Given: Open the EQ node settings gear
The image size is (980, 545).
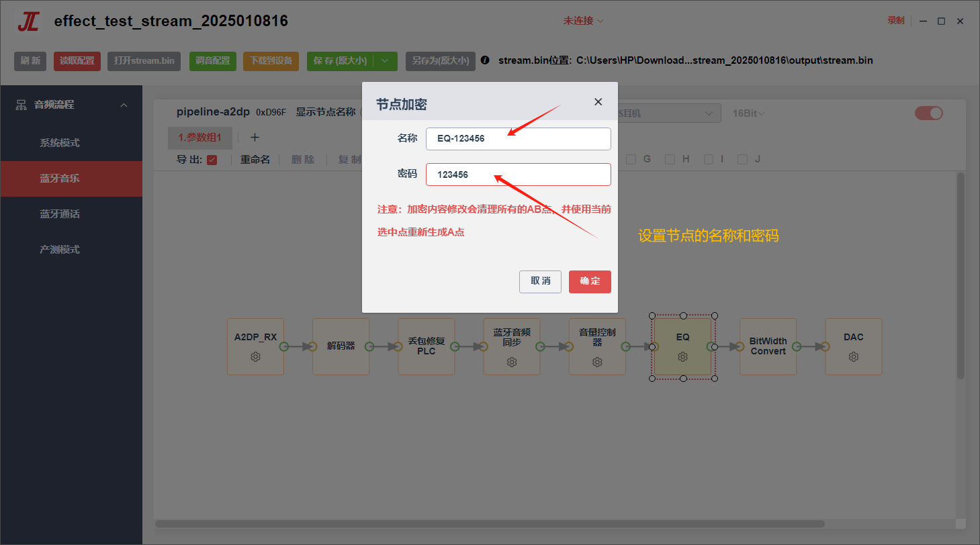Looking at the screenshot, I should 683,357.
